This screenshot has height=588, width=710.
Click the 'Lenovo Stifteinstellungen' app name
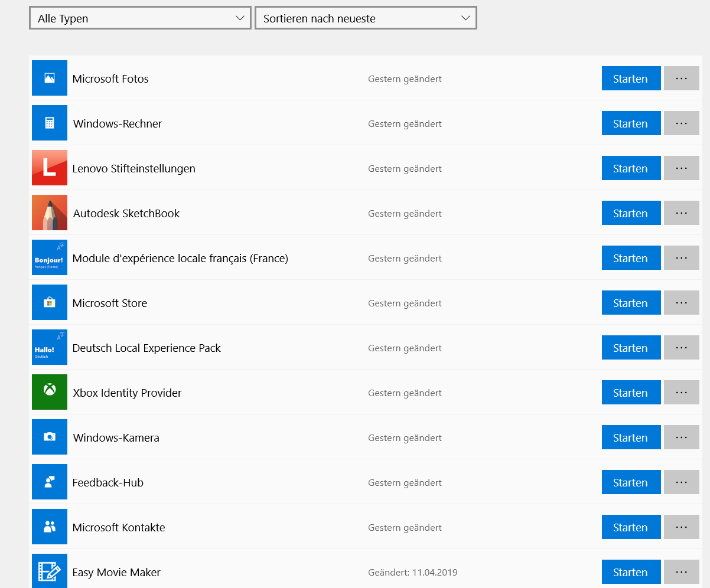click(134, 168)
